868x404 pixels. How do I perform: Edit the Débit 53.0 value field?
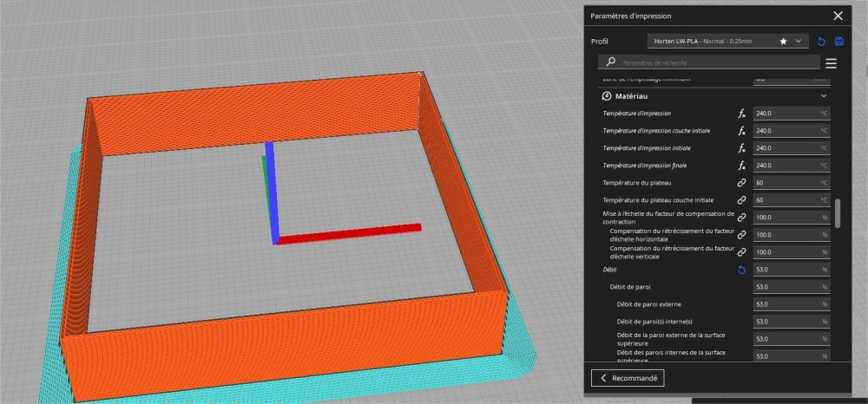(792, 270)
